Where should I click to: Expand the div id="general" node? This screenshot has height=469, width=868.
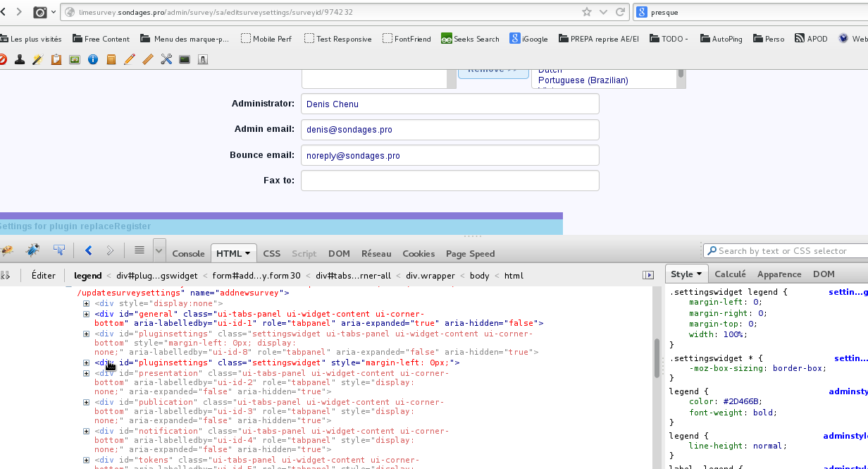click(x=87, y=314)
